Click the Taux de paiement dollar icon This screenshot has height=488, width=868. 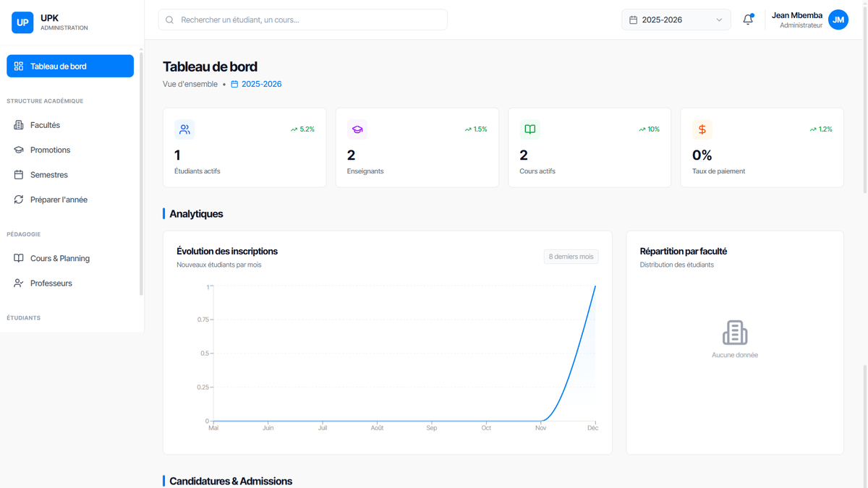point(702,129)
